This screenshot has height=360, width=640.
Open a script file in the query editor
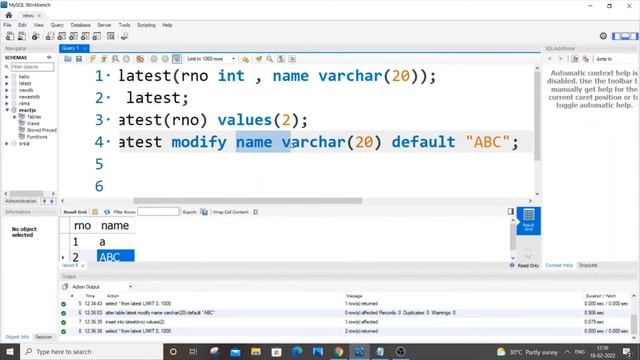[68, 59]
